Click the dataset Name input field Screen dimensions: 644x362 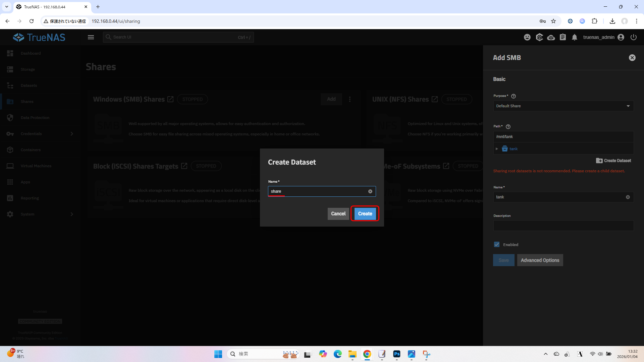pyautogui.click(x=319, y=191)
